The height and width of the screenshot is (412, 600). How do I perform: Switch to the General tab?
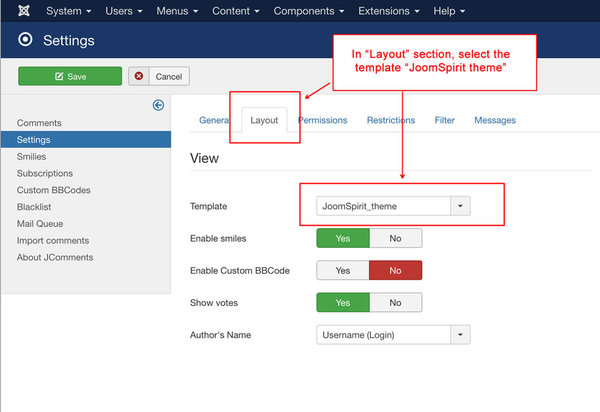point(214,120)
